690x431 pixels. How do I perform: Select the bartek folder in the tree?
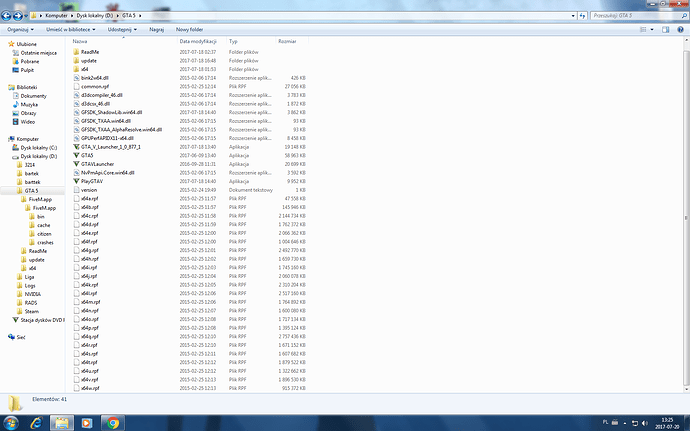pos(31,173)
